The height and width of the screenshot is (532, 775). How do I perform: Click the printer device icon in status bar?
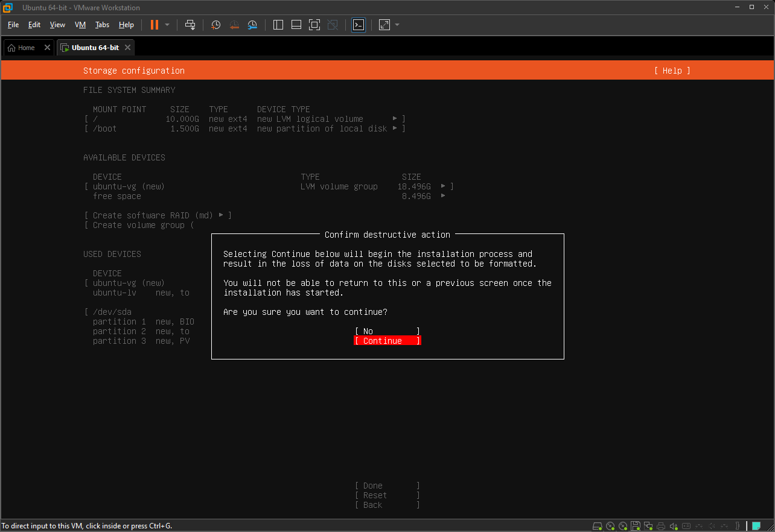click(661, 526)
